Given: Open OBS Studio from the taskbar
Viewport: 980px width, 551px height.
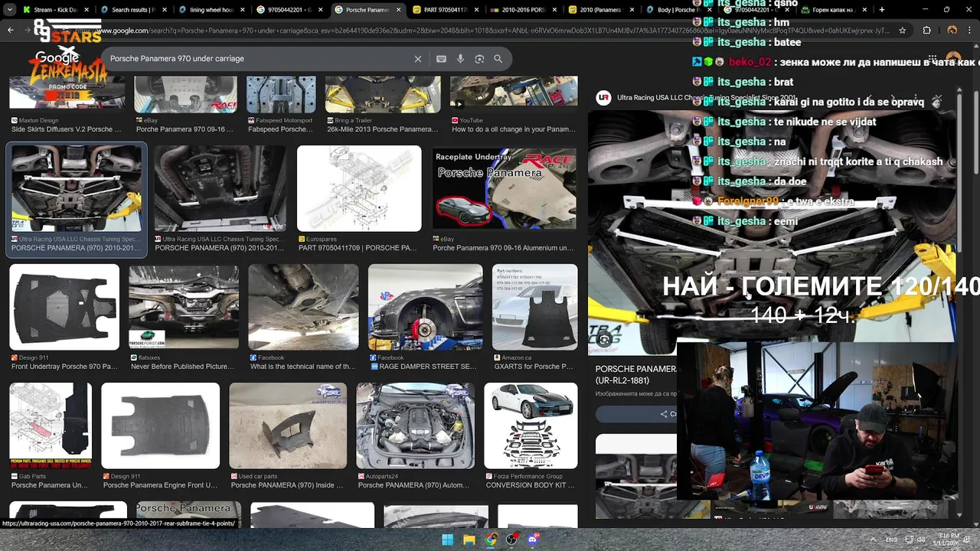Looking at the screenshot, I should [x=512, y=540].
